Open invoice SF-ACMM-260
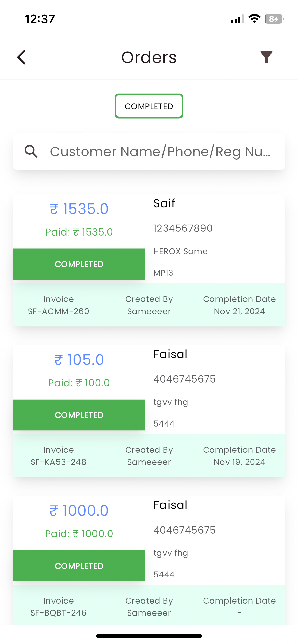 click(58, 311)
